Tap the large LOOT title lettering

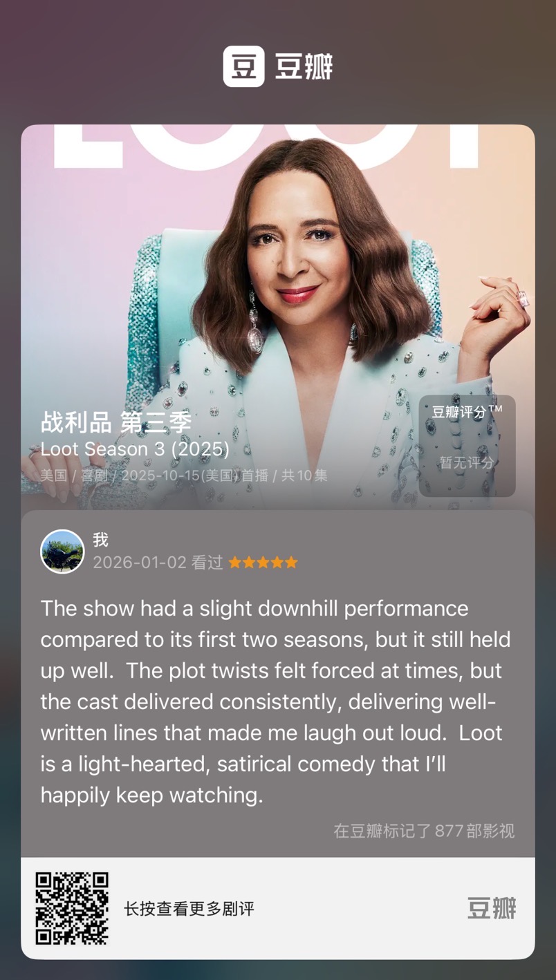tap(266, 146)
